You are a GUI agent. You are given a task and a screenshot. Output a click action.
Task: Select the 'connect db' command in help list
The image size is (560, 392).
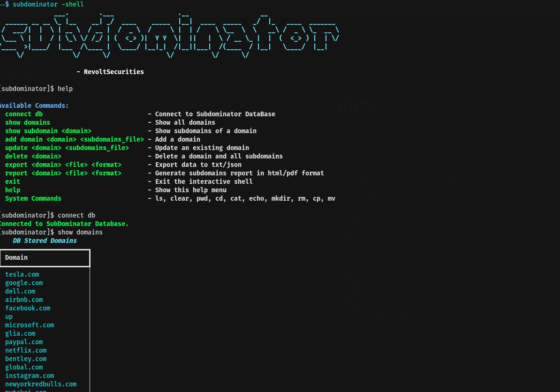point(24,114)
